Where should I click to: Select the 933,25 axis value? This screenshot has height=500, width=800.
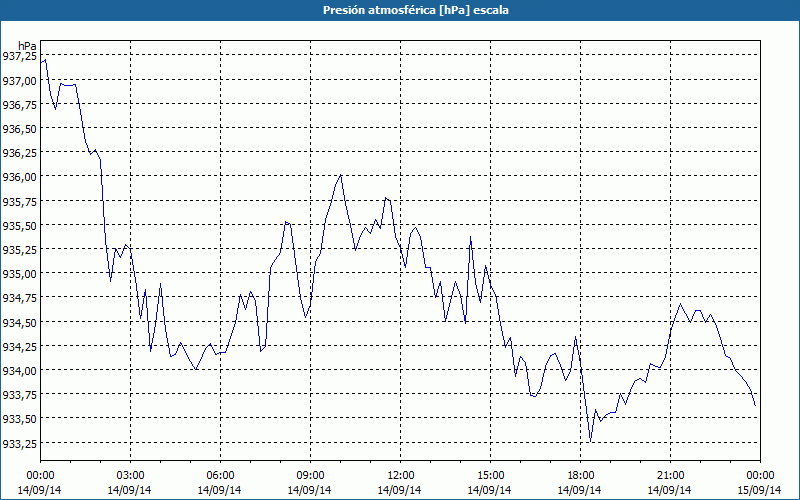coord(19,443)
